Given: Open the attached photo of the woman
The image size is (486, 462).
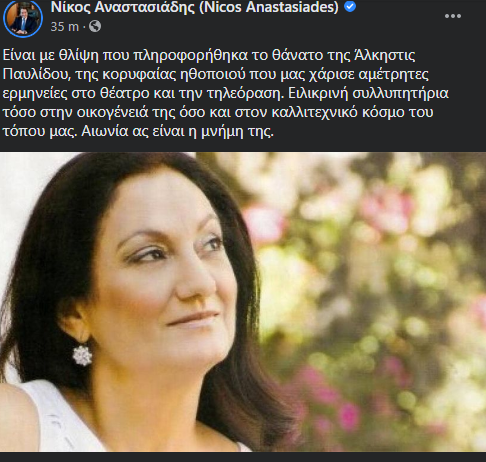Looking at the screenshot, I should pos(243,302).
